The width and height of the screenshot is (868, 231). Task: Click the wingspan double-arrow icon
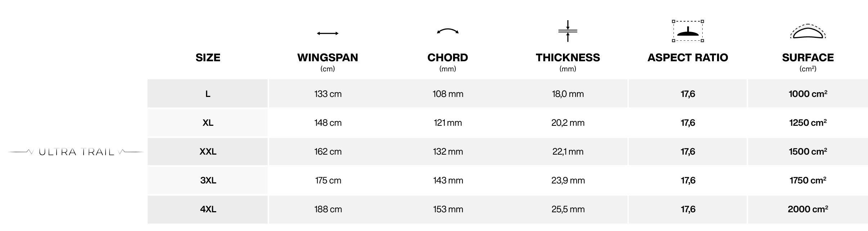[x=327, y=34]
